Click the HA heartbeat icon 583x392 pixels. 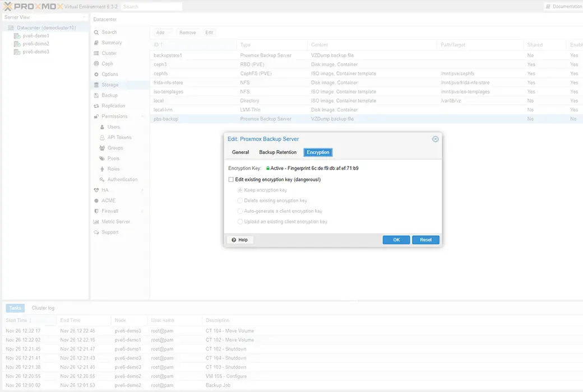pyautogui.click(x=96, y=190)
